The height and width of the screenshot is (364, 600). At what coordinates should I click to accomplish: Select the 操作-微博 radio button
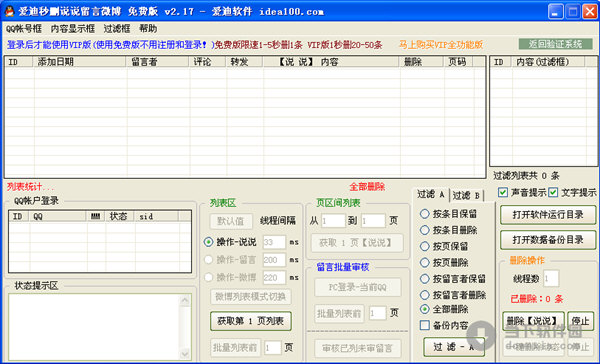208,277
